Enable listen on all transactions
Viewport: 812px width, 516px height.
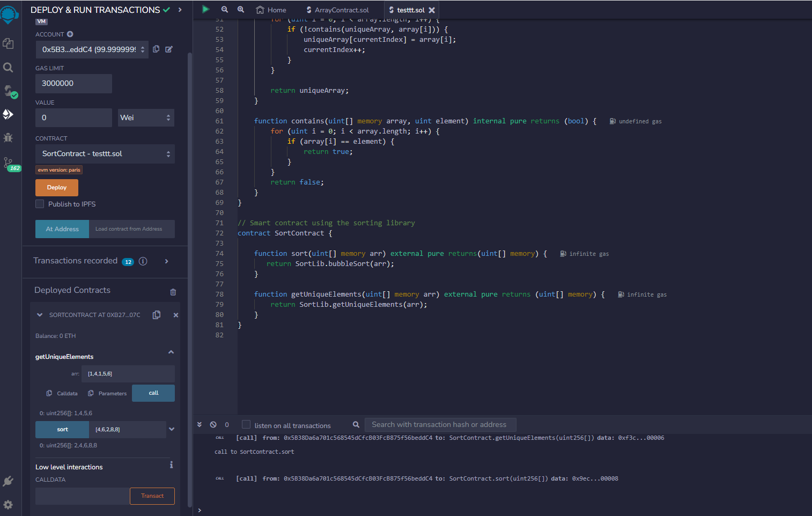point(246,424)
